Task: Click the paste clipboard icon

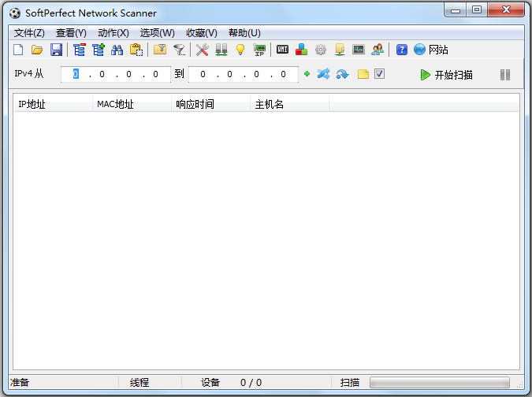Action: 136,50
